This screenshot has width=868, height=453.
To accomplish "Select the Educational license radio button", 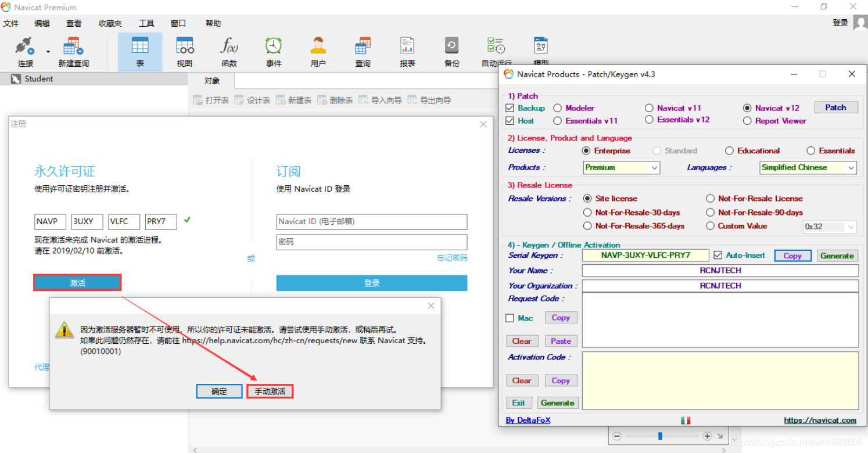I will click(x=729, y=150).
